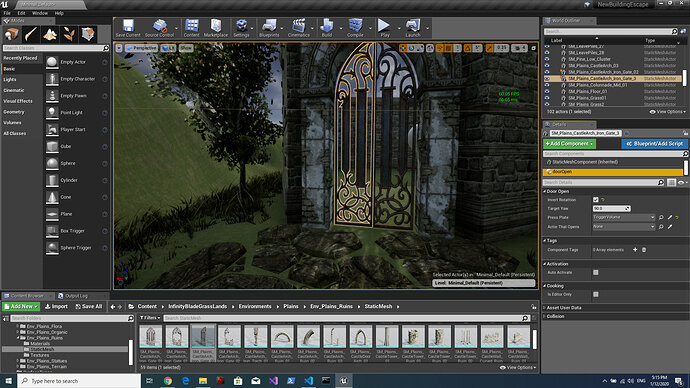Viewport: 690px width, 388px height.
Task: Open the Help menu
Action: point(59,13)
